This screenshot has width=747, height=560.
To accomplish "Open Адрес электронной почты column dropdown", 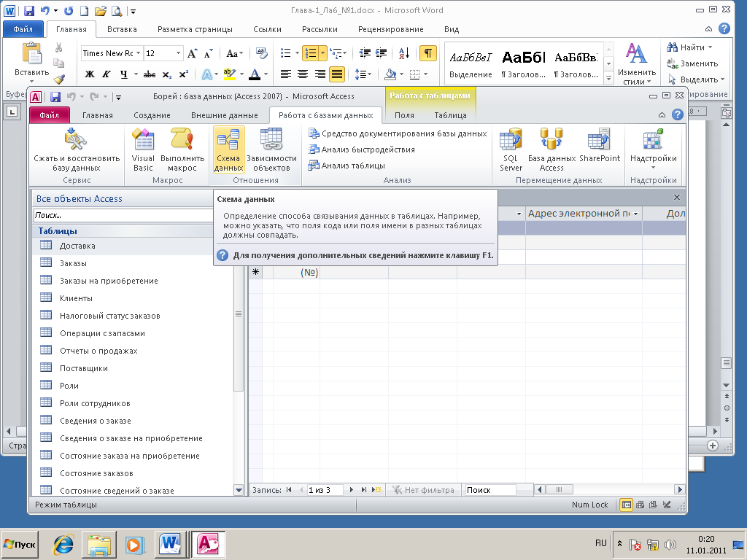I will [635, 214].
